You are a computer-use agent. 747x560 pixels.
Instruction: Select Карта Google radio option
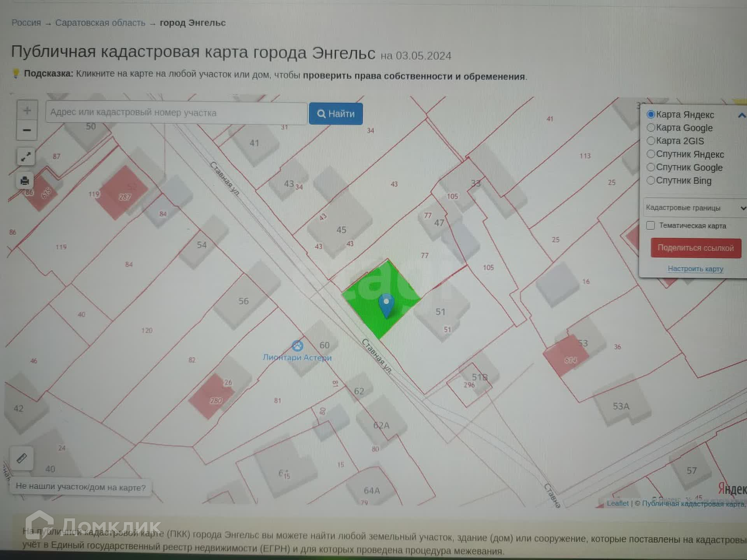651,128
